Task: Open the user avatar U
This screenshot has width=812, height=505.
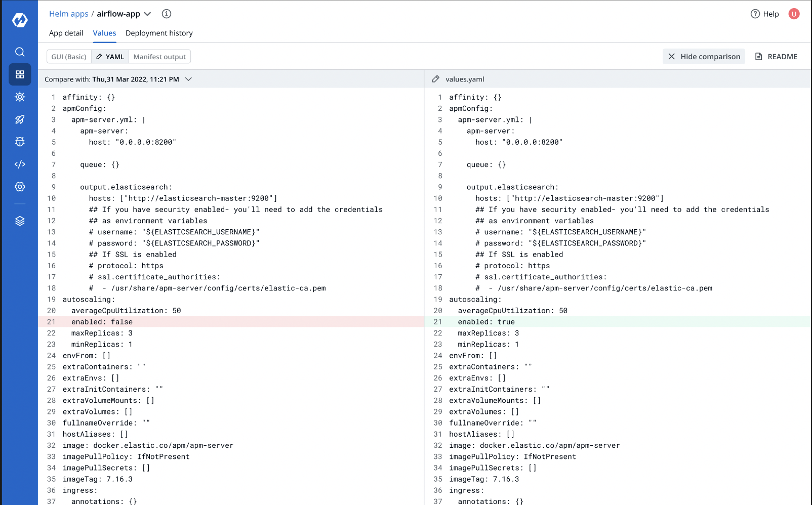Action: (794, 14)
